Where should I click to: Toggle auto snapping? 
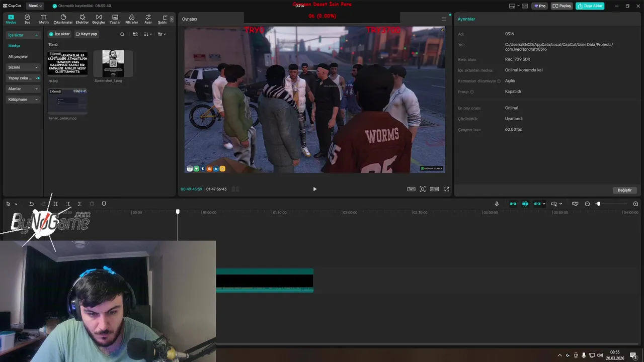tap(525, 204)
